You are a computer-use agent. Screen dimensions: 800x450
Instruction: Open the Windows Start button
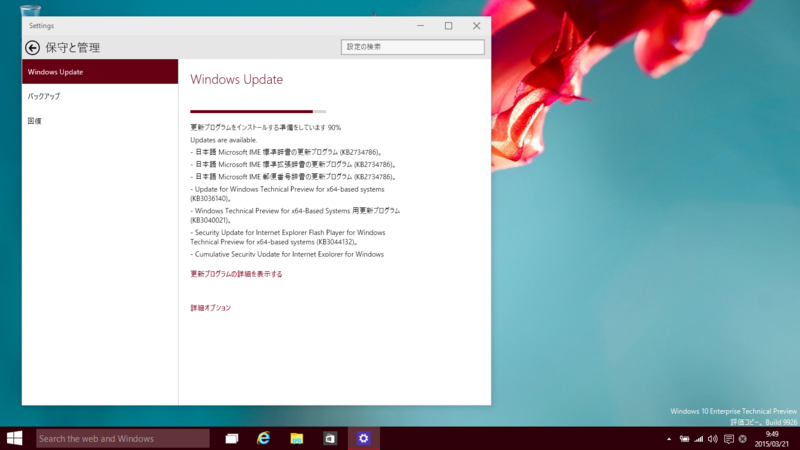coord(14,438)
